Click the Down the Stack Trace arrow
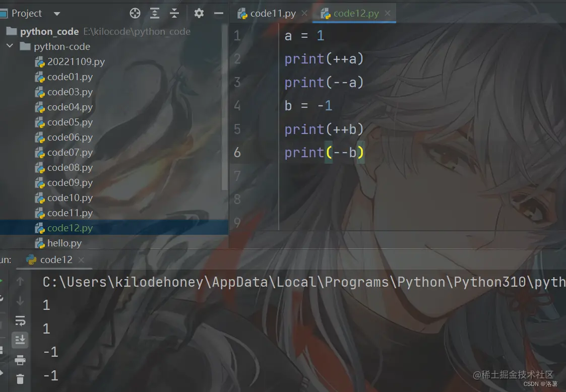566x392 pixels. coord(20,301)
